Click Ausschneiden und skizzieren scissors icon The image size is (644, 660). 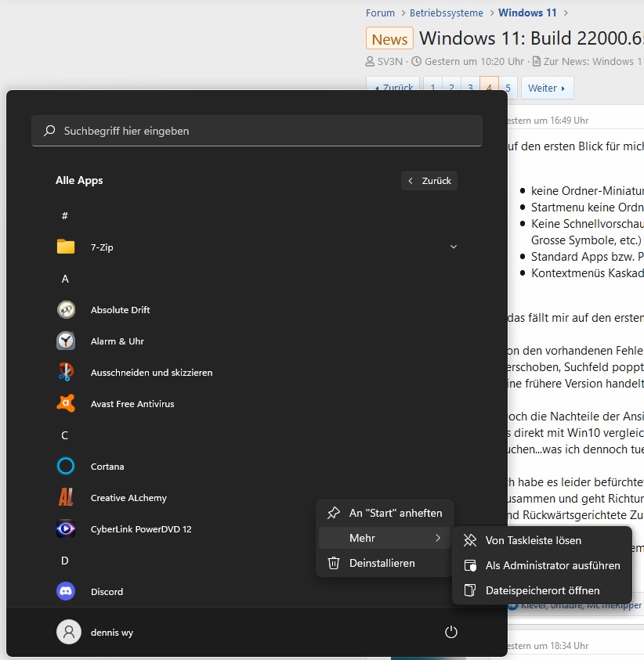(x=66, y=372)
